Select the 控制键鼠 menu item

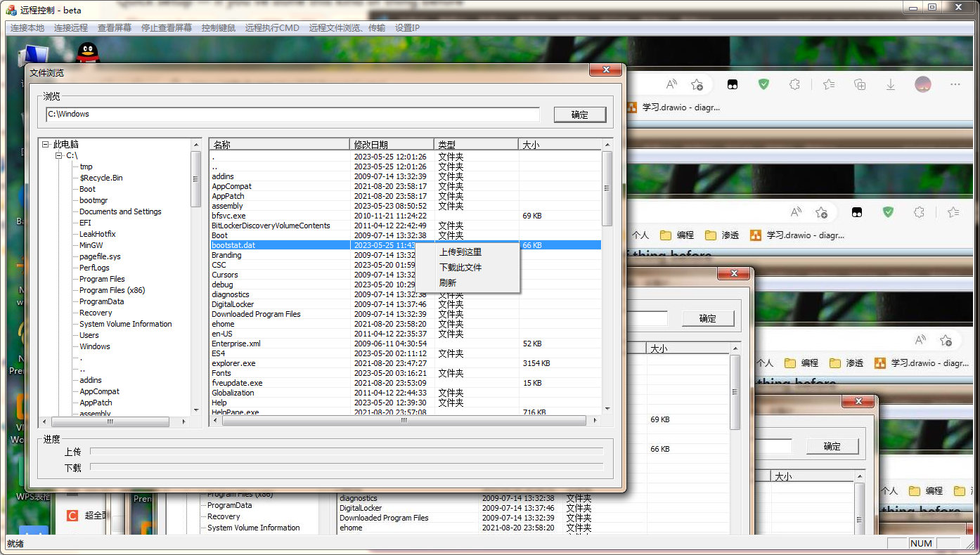pyautogui.click(x=219, y=28)
